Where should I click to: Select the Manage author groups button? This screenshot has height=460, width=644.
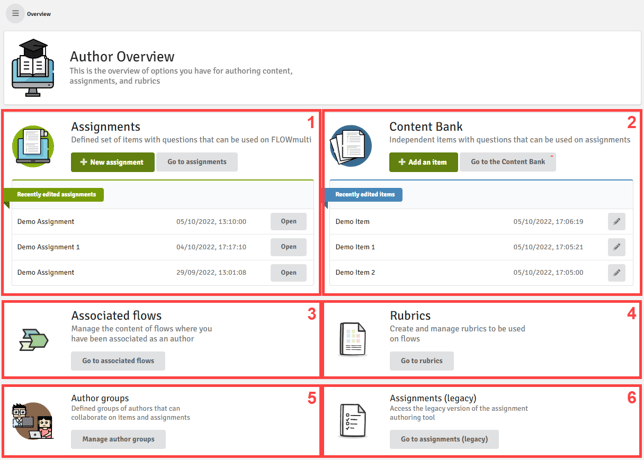pos(118,439)
